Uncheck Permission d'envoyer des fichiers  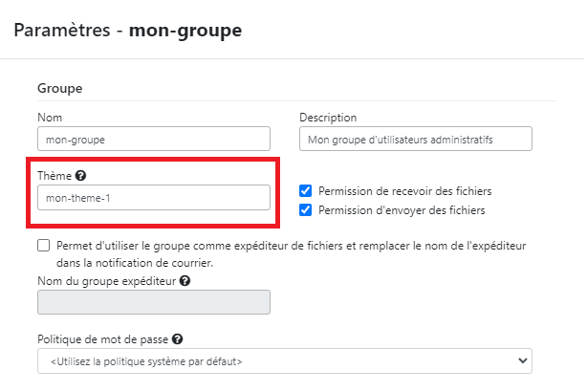306,210
